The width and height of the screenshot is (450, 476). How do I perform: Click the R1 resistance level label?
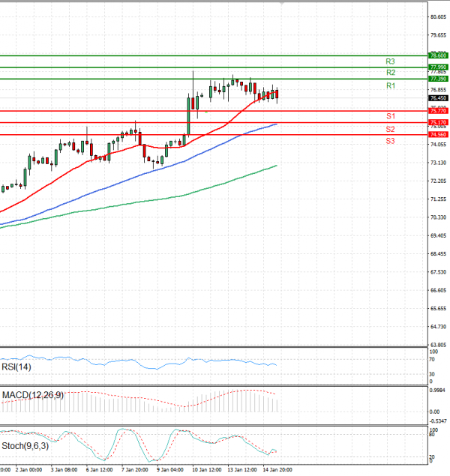pyautogui.click(x=391, y=86)
